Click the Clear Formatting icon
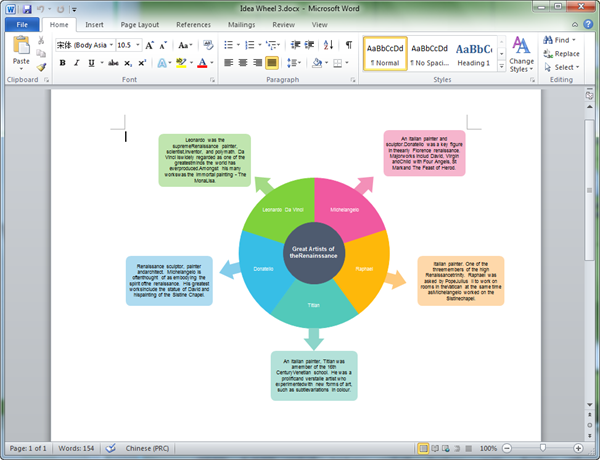 tap(208, 45)
